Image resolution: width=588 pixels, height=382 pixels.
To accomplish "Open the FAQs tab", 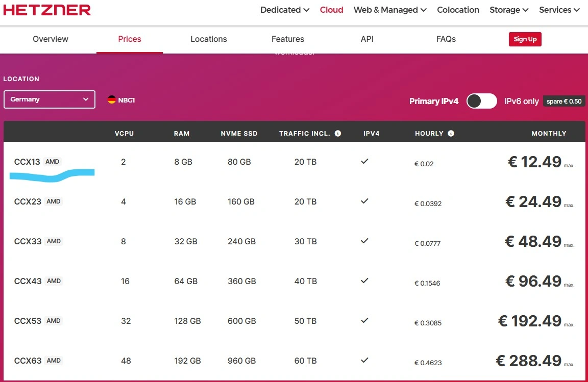I will 446,39.
